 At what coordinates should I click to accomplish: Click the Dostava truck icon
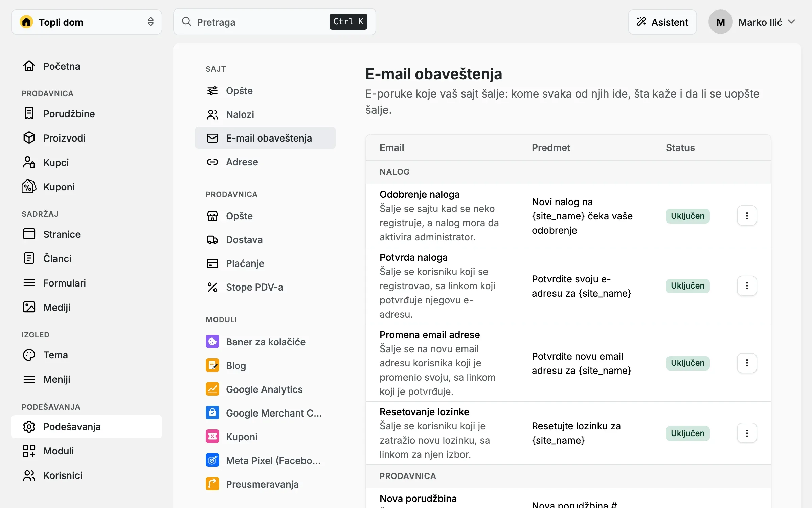[x=212, y=239]
